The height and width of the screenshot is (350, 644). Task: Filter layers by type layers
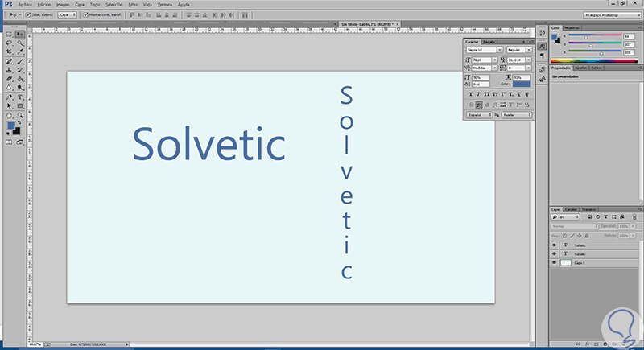(606, 216)
